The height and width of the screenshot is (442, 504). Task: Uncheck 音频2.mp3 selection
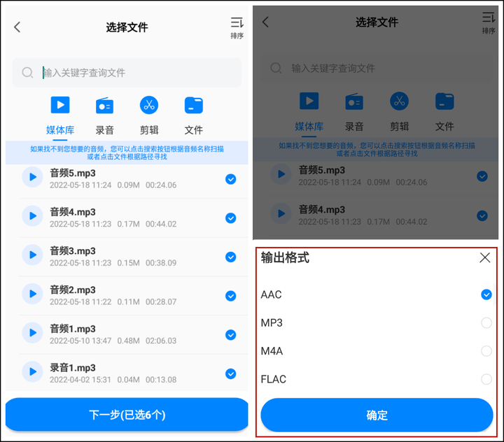coord(231,296)
